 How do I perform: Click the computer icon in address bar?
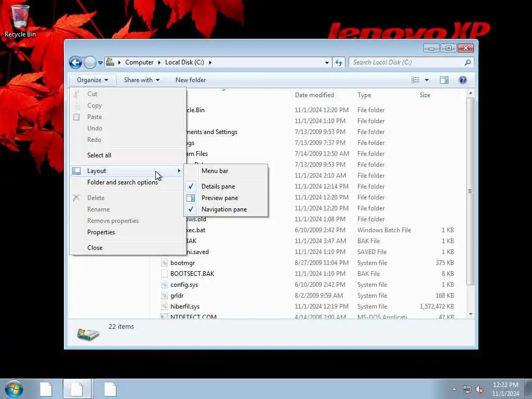(110, 62)
